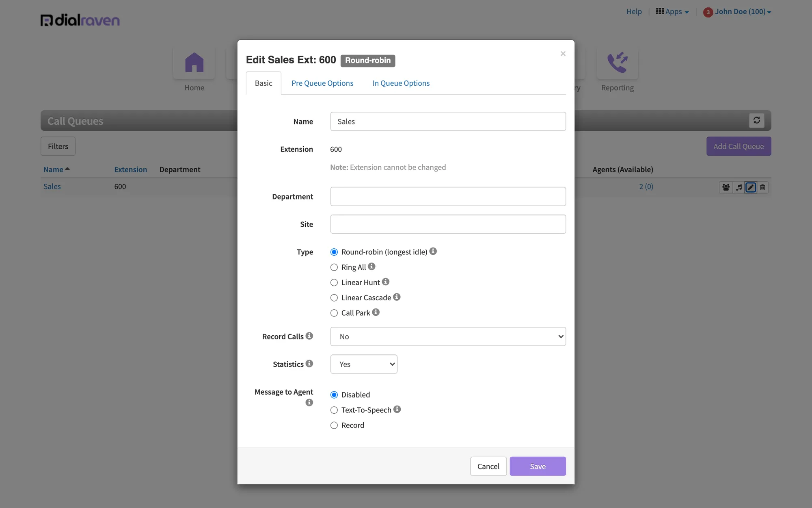Click info icon beside Linear Hunt

[386, 282]
